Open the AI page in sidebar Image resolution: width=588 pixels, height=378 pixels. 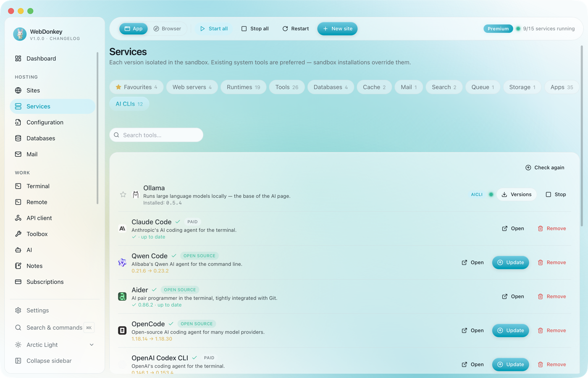pos(52,250)
